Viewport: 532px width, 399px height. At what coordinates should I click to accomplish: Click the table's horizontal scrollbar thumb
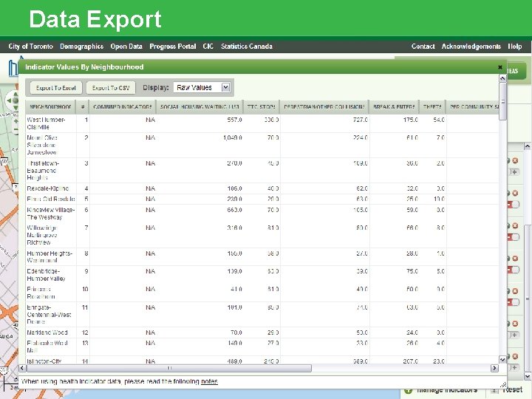[x=169, y=368]
